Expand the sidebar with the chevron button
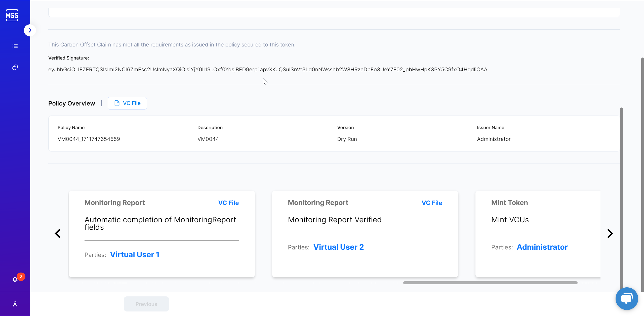Viewport: 644px width, 316px height. point(30,30)
